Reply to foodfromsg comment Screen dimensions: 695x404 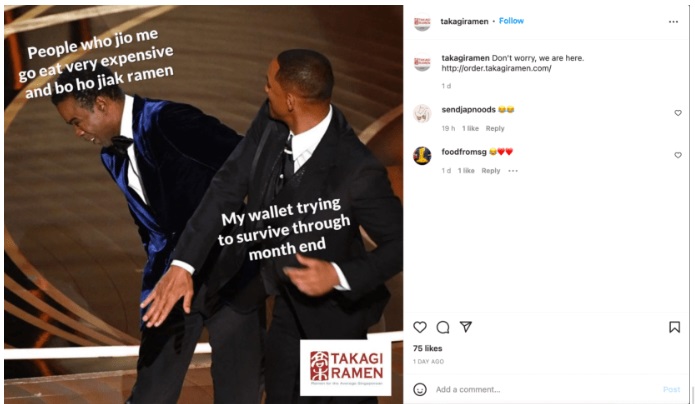point(491,171)
